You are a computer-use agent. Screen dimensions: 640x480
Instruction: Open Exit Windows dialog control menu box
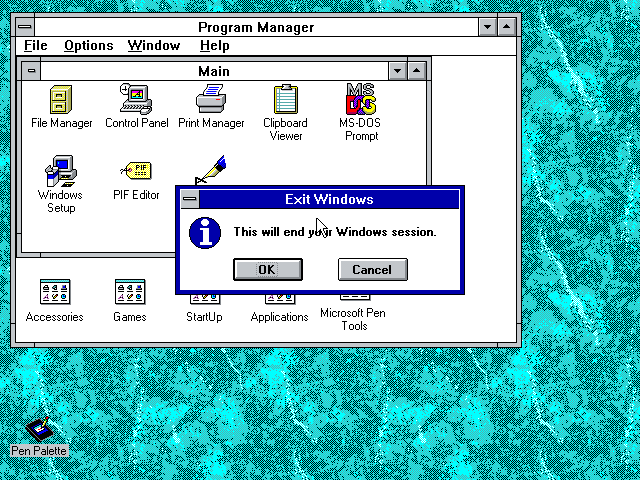[190, 199]
